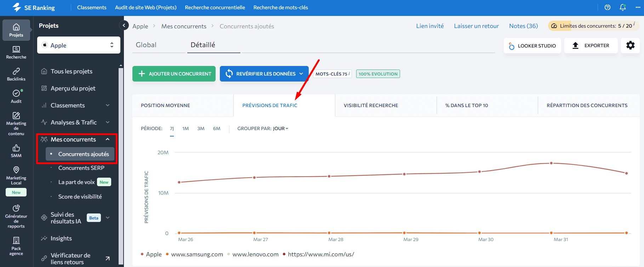Collapse the Mes concurrents chevron
The height and width of the screenshot is (267, 644).
(x=108, y=139)
